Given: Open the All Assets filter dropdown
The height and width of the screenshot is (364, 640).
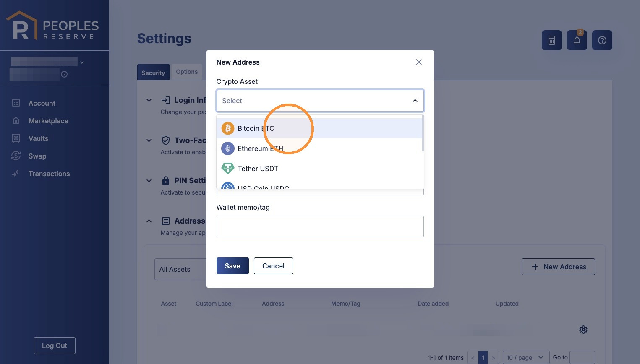Looking at the screenshot, I should 180,269.
